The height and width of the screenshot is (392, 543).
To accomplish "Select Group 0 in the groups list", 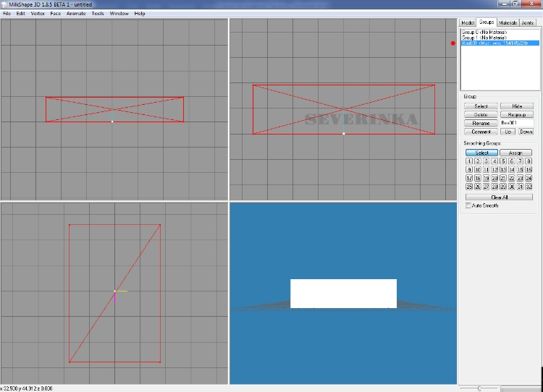I will [484, 32].
